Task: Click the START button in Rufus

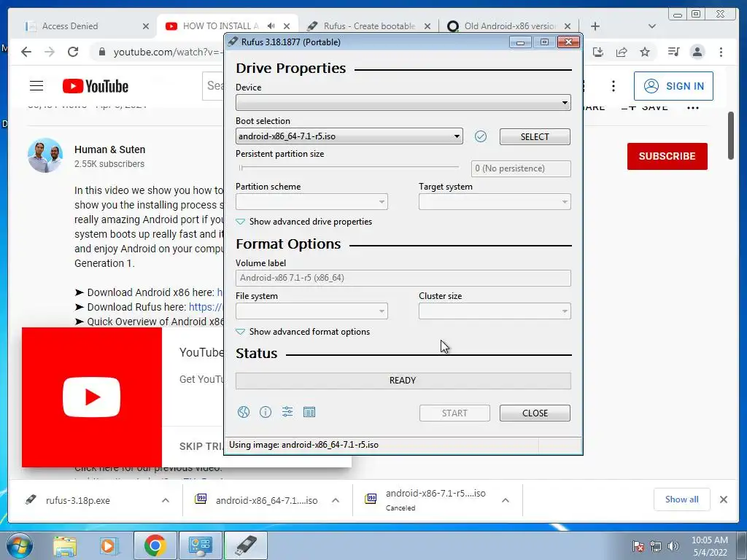Action: point(454,413)
